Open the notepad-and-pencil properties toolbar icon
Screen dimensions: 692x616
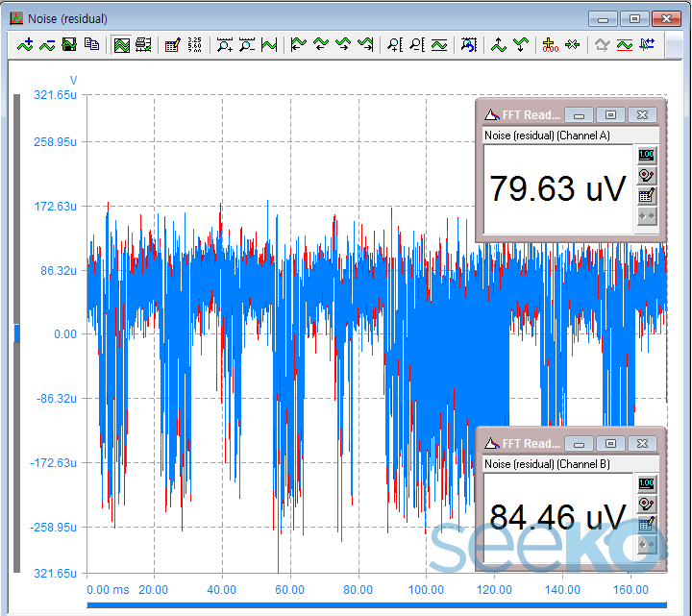pos(173,44)
